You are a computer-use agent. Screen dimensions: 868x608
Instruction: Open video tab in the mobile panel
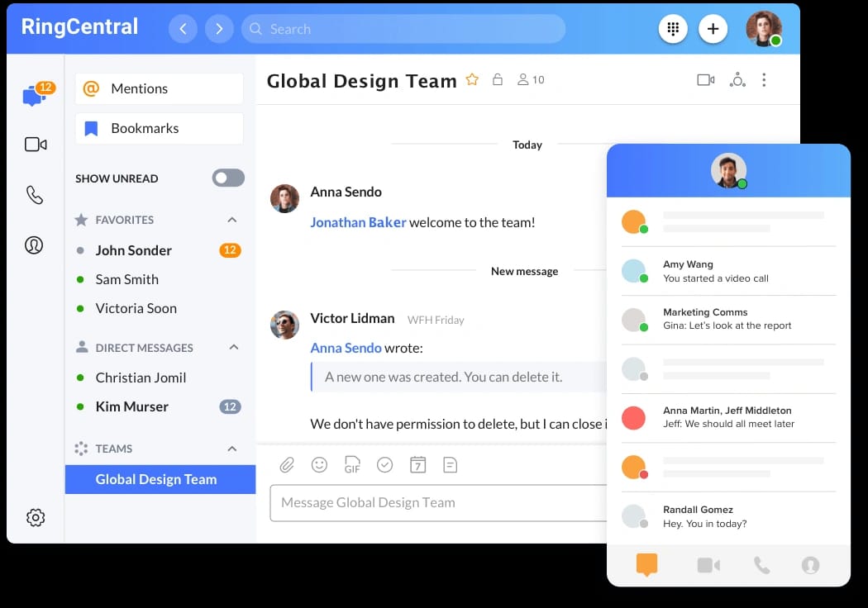coord(708,565)
